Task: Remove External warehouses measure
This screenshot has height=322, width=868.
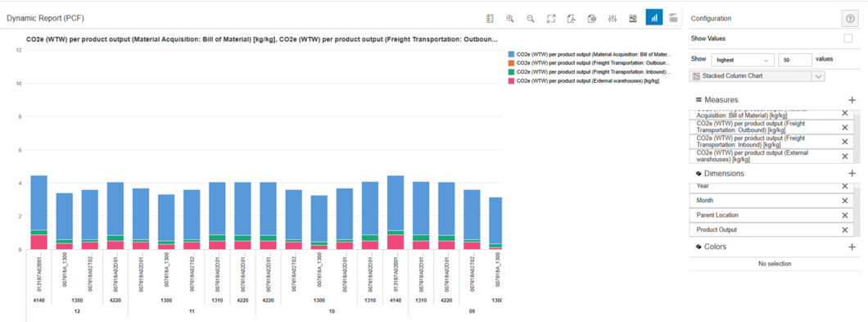Action: 845,156
